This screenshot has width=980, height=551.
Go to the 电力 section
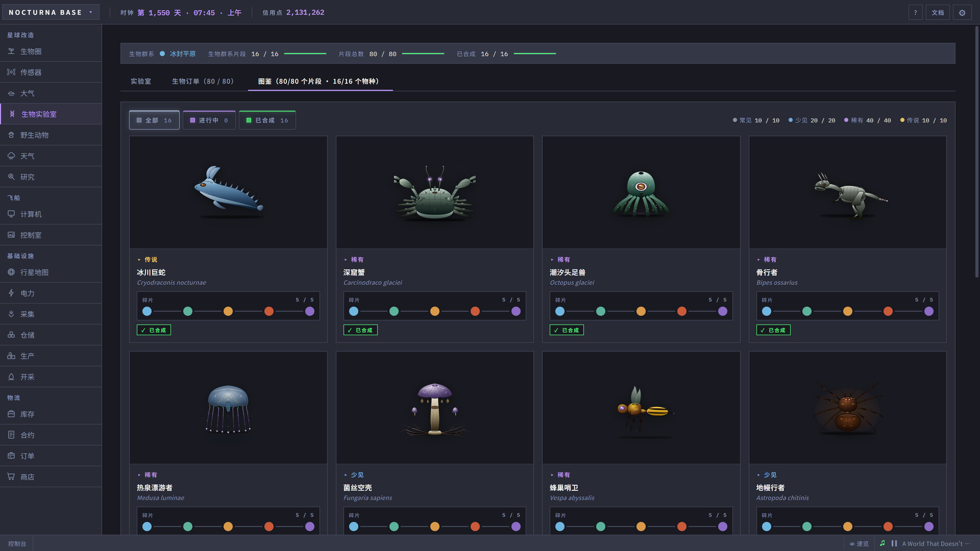coord(51,293)
